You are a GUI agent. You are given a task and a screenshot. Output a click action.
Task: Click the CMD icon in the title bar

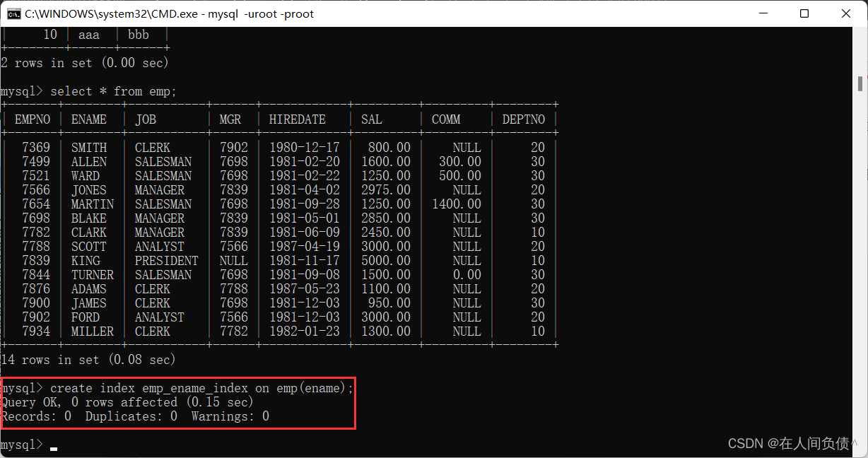[13, 13]
